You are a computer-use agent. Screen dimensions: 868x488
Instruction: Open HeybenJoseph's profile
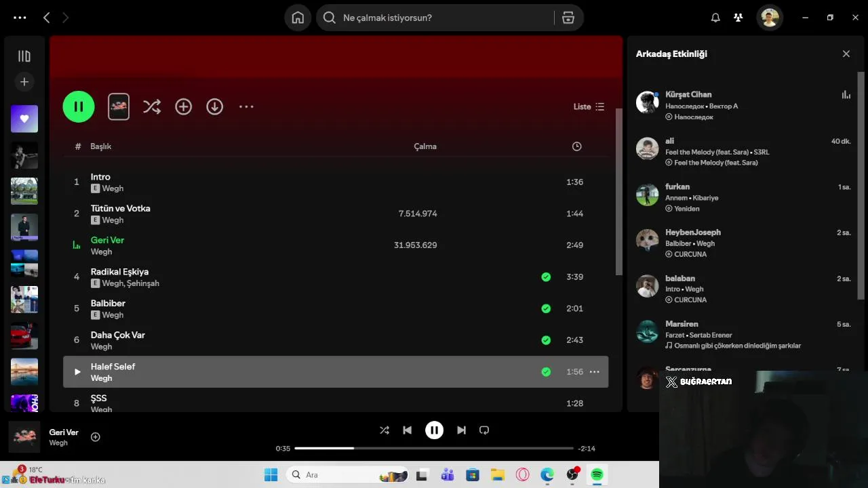693,232
